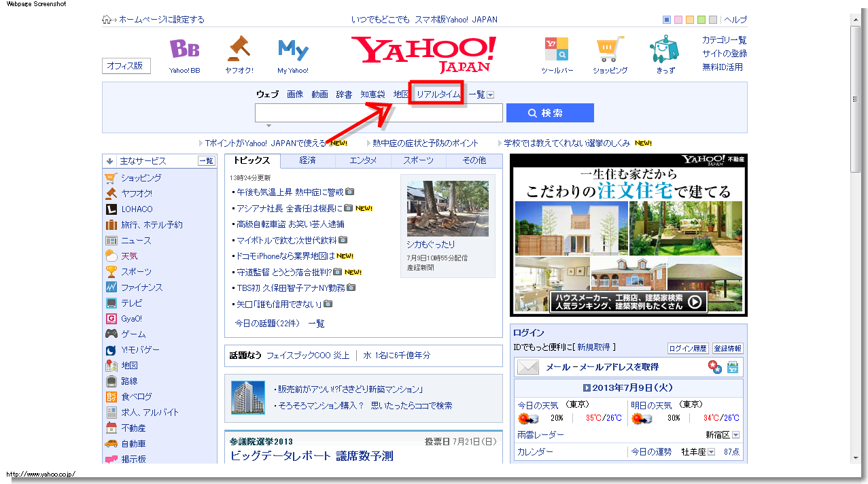Open the Yahoo! BB icon

(184, 50)
